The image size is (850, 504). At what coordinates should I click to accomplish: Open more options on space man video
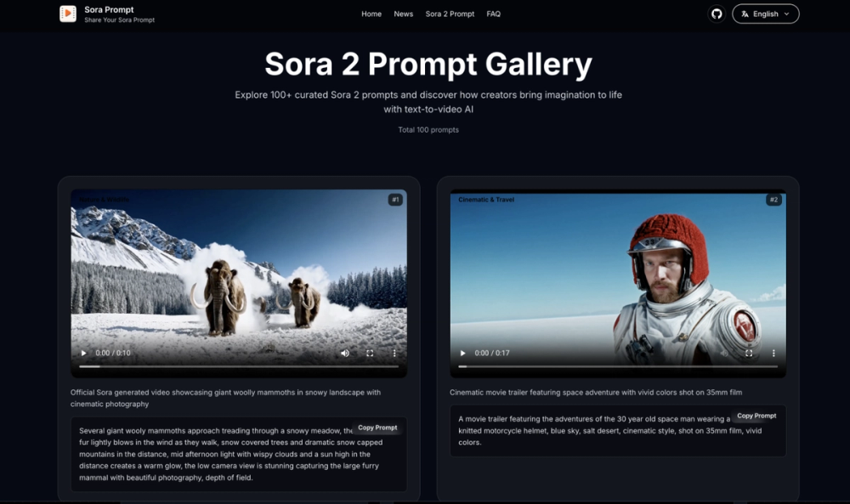(773, 353)
